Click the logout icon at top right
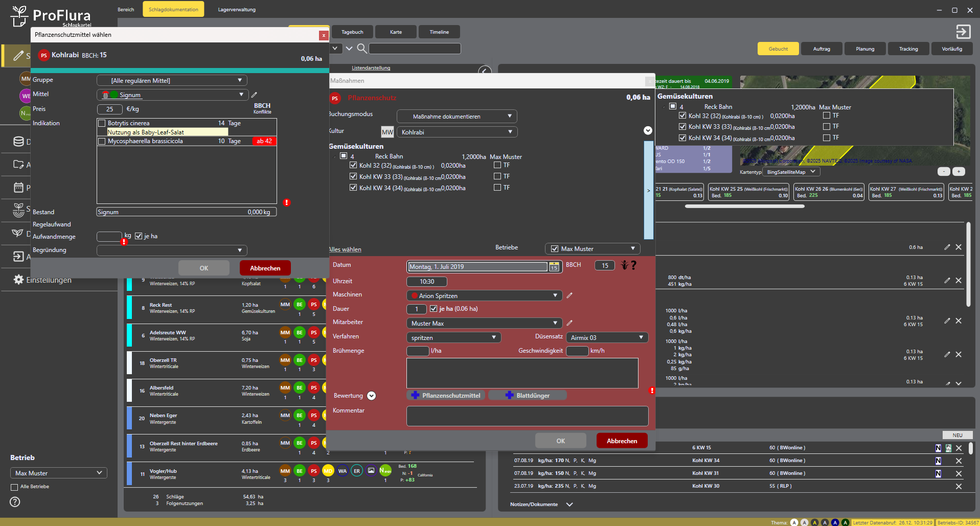This screenshot has height=526, width=980. [963, 32]
